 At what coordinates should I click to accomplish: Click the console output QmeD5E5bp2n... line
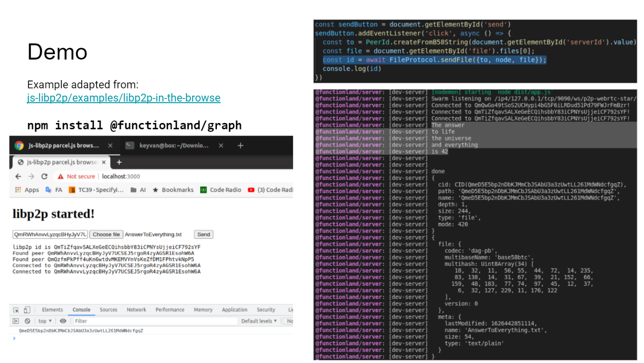81,330
